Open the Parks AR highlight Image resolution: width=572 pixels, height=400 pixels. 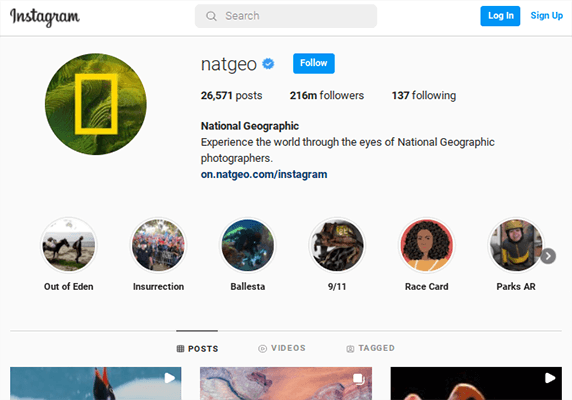(x=516, y=245)
